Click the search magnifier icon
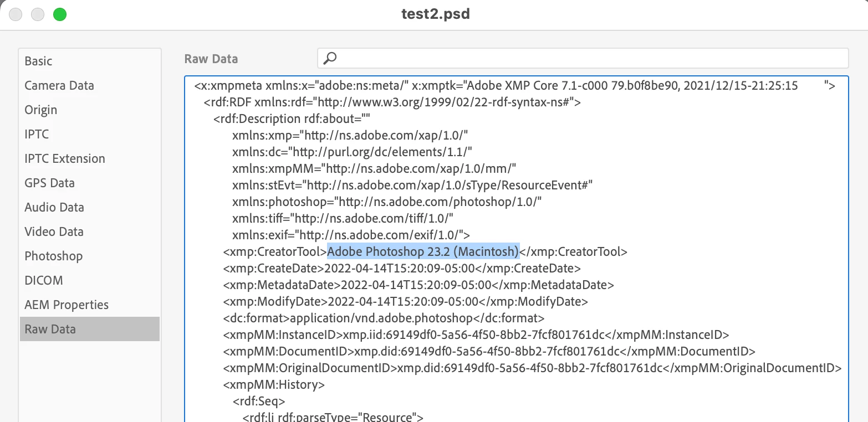The height and width of the screenshot is (422, 868). click(330, 58)
